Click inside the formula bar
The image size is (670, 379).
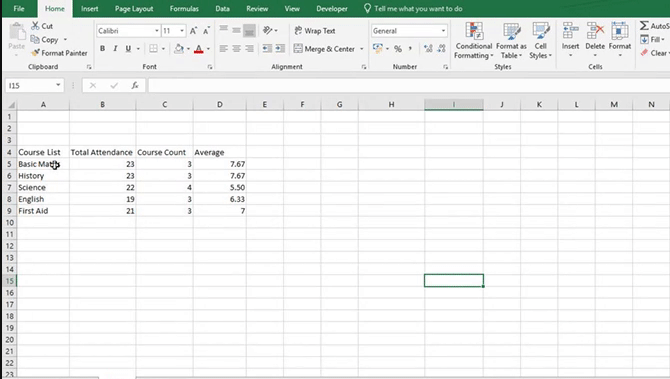(408, 85)
